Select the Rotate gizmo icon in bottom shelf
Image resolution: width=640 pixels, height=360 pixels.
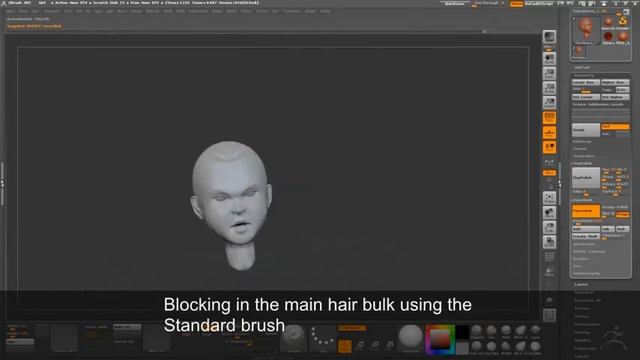click(390, 346)
